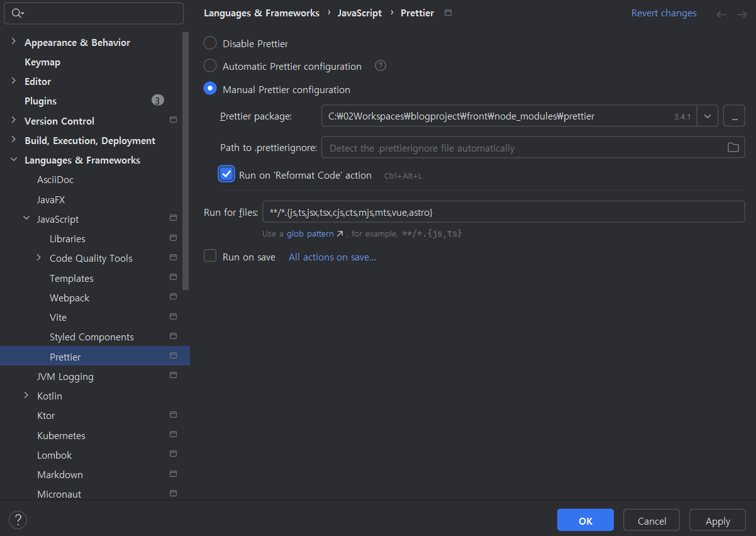Click the folder icon in .prettierignore path field
The image size is (756, 536).
pyautogui.click(x=733, y=147)
